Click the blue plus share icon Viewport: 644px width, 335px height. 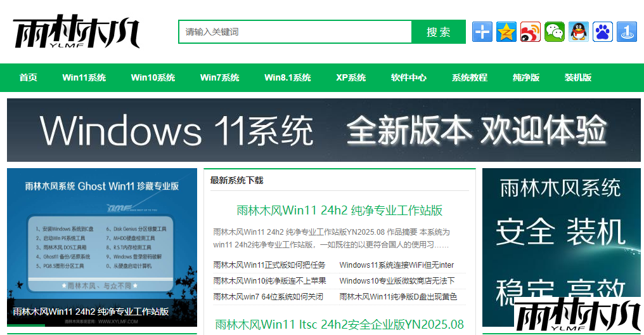pos(482,32)
